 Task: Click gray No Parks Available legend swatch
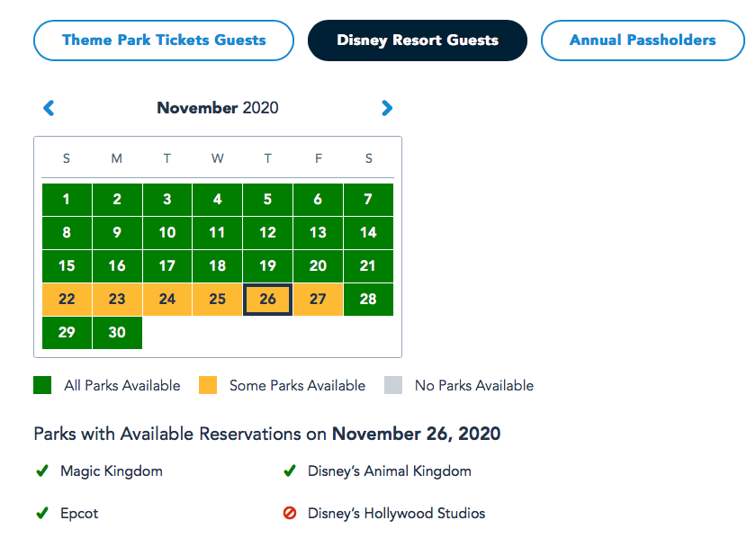coord(393,385)
